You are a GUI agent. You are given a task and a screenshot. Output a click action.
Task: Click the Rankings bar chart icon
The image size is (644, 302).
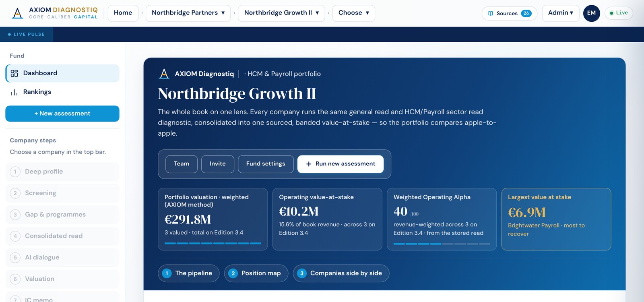[x=14, y=92]
